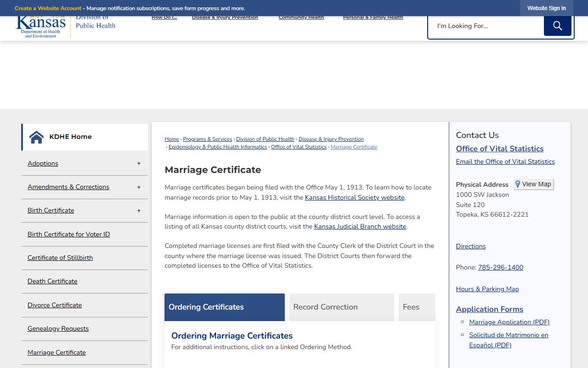
Task: Open Personal & Family Health menu
Action: point(373,17)
